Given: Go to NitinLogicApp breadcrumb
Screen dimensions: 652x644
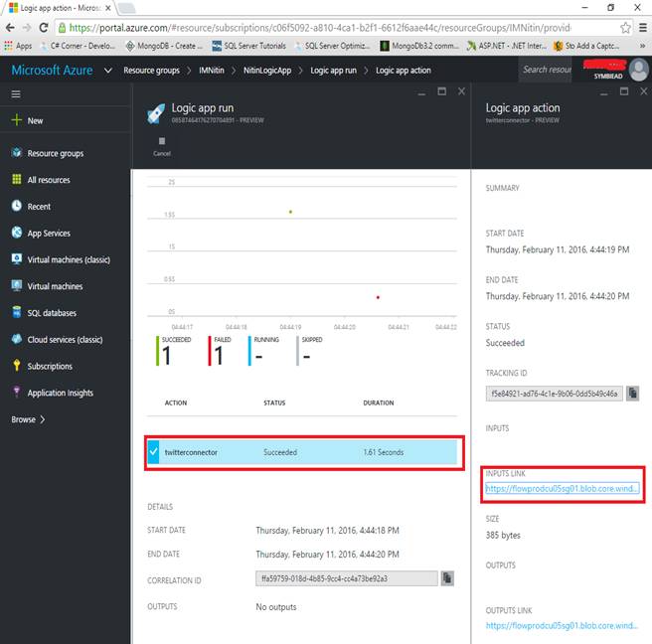Looking at the screenshot, I should pyautogui.click(x=267, y=71).
